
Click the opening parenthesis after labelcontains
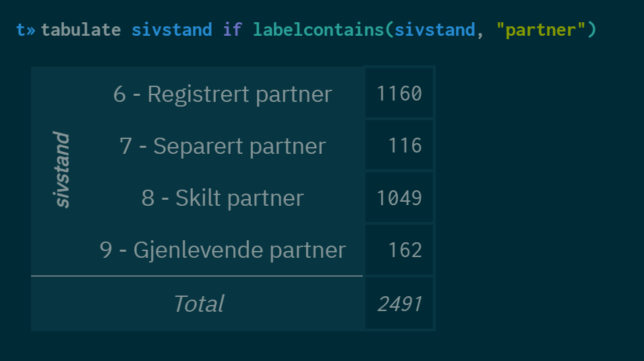click(x=390, y=30)
